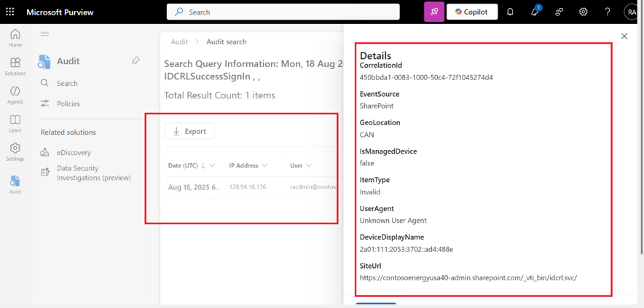Expand the Date (UTC) column dropdown
This screenshot has width=644, height=308.
click(x=212, y=166)
